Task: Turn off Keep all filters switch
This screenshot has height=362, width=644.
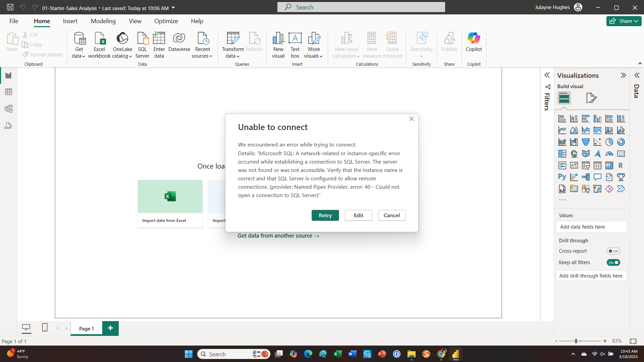Action: (x=613, y=262)
